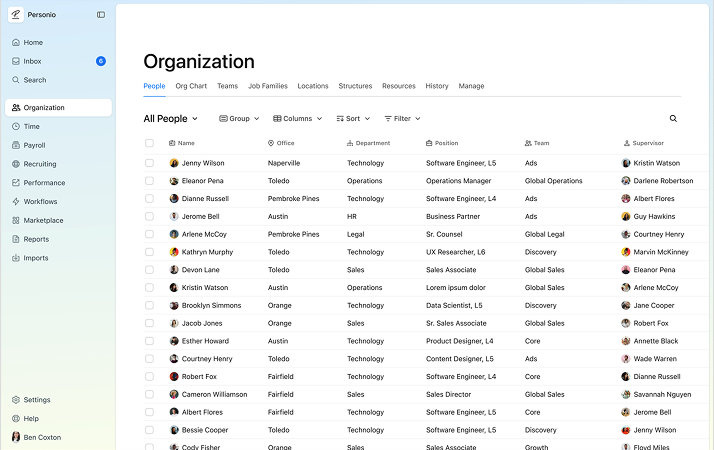Image resolution: width=714 pixels, height=450 pixels.
Task: Check the box for Jenny Wilson
Action: tap(150, 163)
